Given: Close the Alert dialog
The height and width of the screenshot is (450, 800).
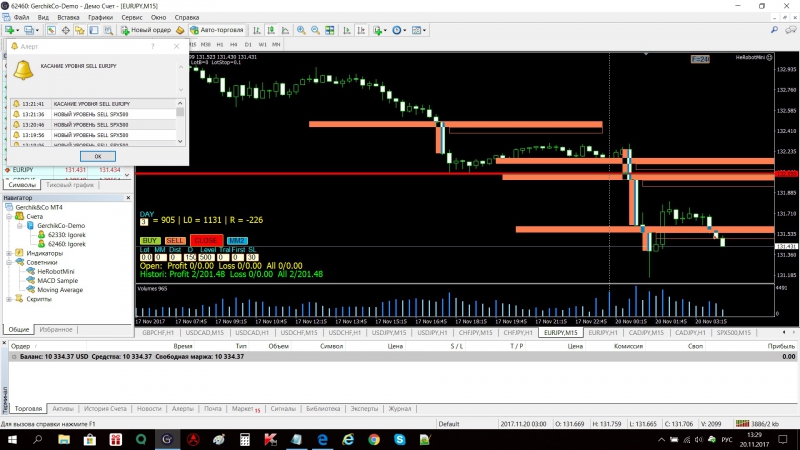Looking at the screenshot, I should 177,46.
